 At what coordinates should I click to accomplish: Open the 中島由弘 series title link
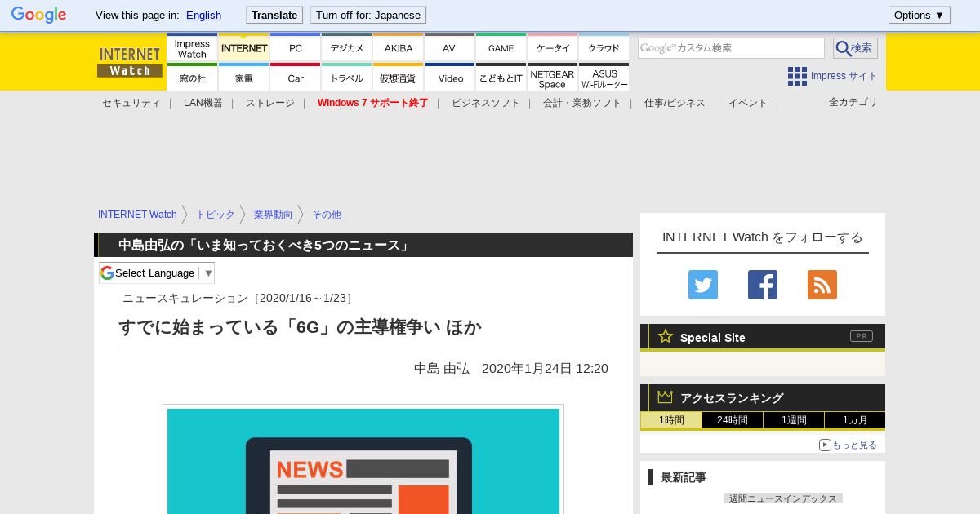[264, 246]
